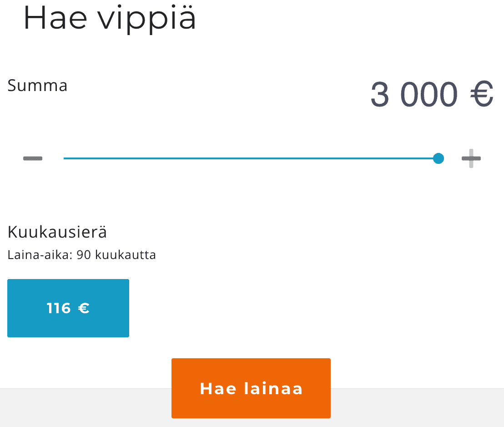Click the euro symbol beside 3 000
Viewport: 504px width, 427px height.
[481, 95]
